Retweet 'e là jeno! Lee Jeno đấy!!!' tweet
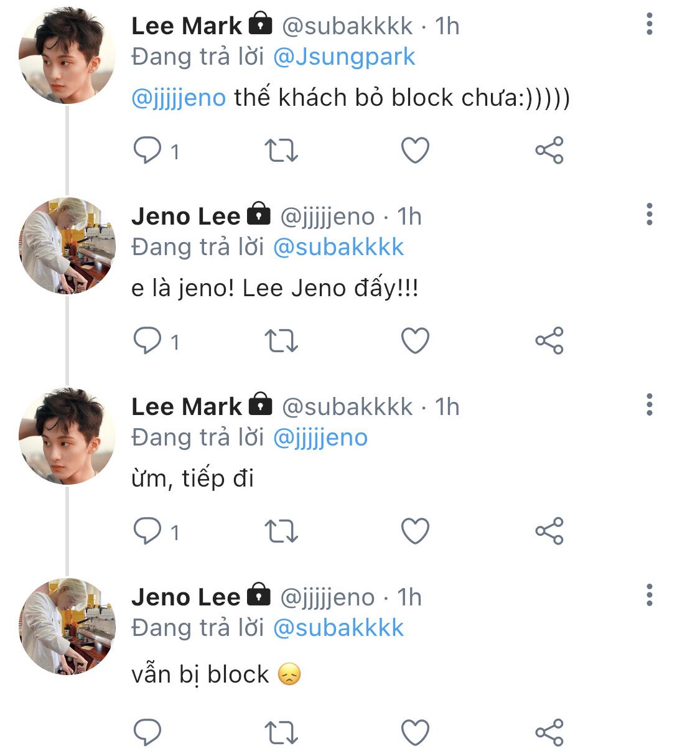The width and height of the screenshot is (700, 756). (x=281, y=341)
